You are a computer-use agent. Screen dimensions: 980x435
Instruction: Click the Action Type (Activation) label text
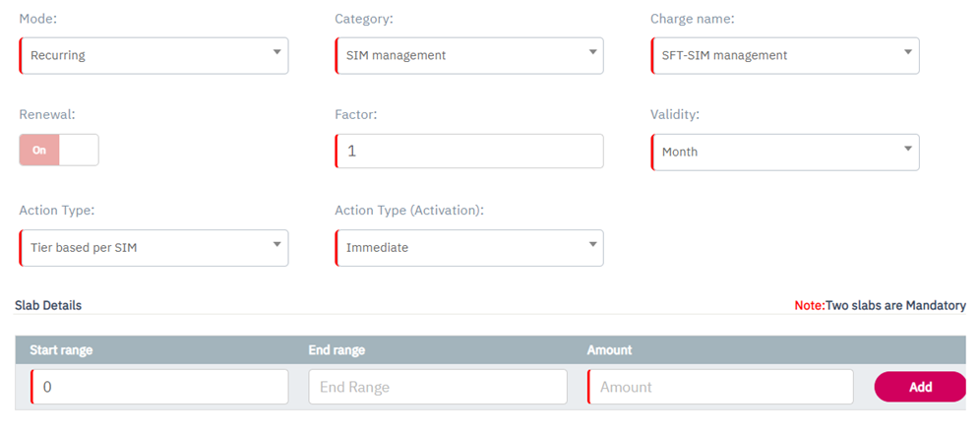point(409,211)
